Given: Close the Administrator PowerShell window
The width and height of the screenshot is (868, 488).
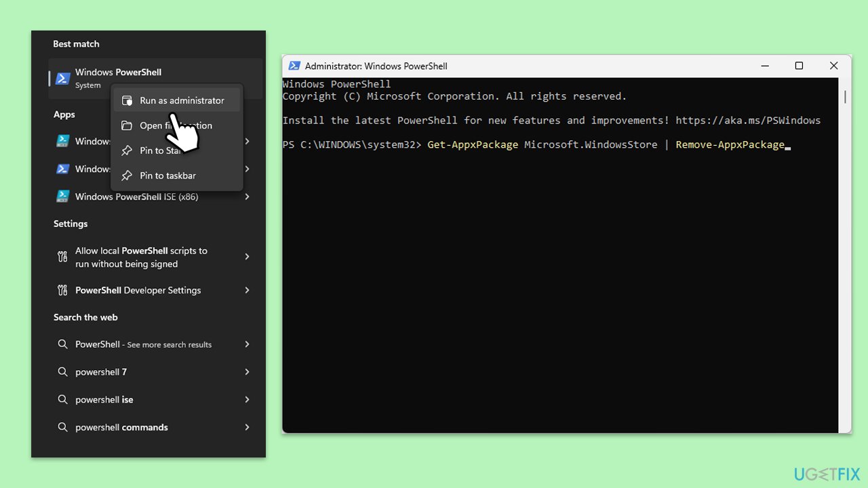Looking at the screenshot, I should 834,66.
